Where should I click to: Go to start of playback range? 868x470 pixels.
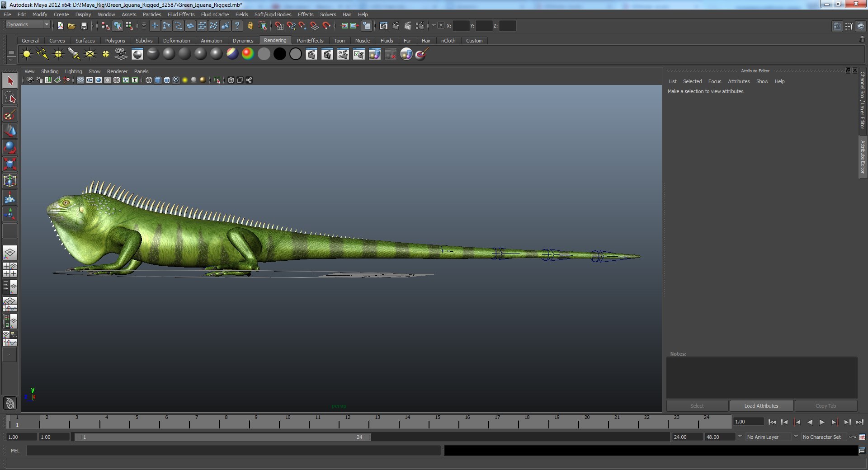tap(772, 422)
